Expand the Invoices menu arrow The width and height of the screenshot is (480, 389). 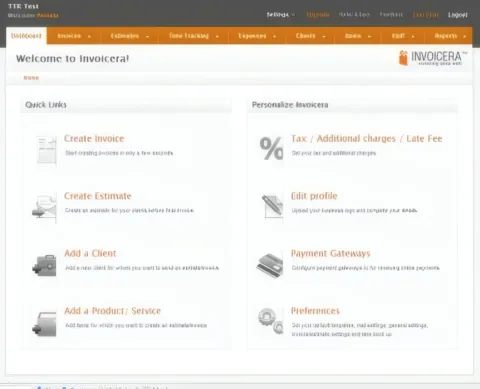(x=89, y=36)
